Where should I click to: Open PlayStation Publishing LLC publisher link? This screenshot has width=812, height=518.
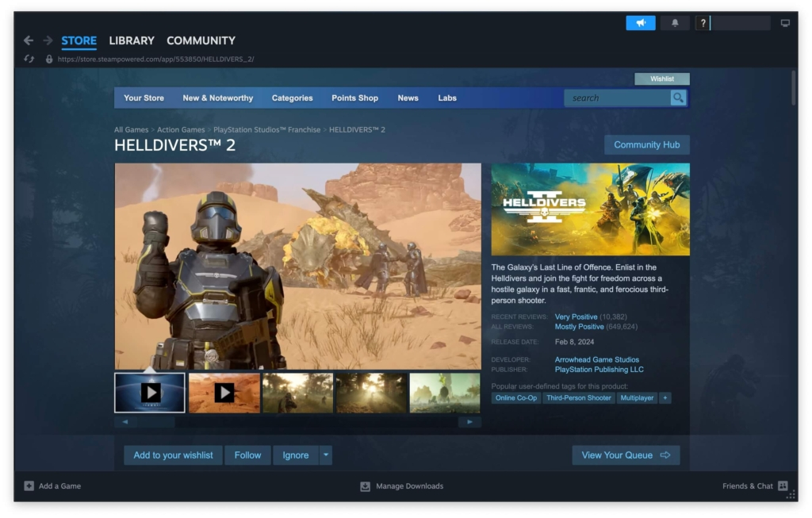pyautogui.click(x=599, y=370)
